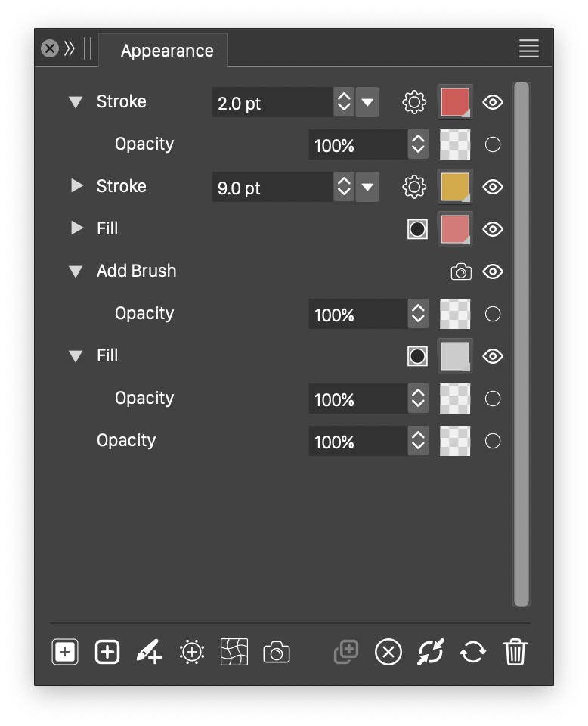This screenshot has height=726, width=588.
Task: Click the warp grid icon in the bottom toolbar
Action: 234,652
